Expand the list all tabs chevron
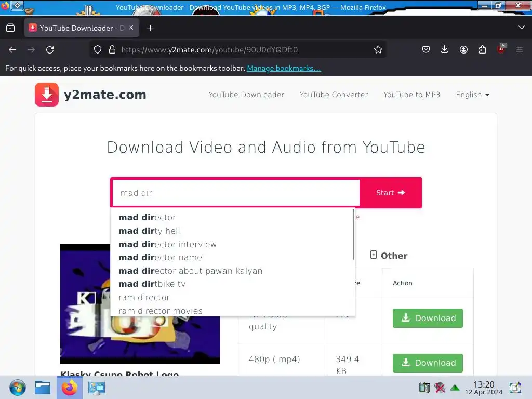This screenshot has height=399, width=532. (522, 28)
